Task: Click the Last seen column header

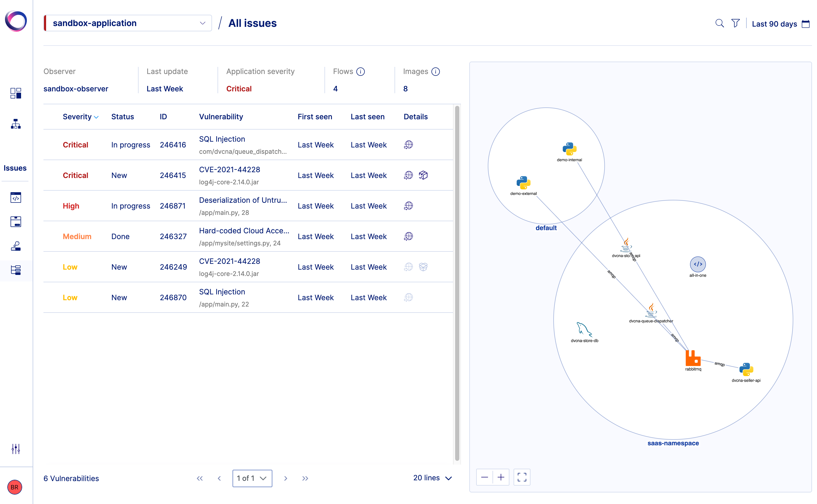Action: 367,117
